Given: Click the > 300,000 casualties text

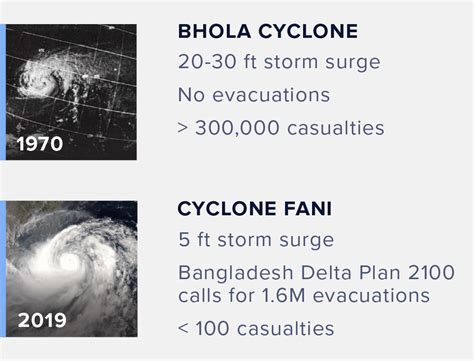Looking at the screenshot, I should click(x=281, y=128).
